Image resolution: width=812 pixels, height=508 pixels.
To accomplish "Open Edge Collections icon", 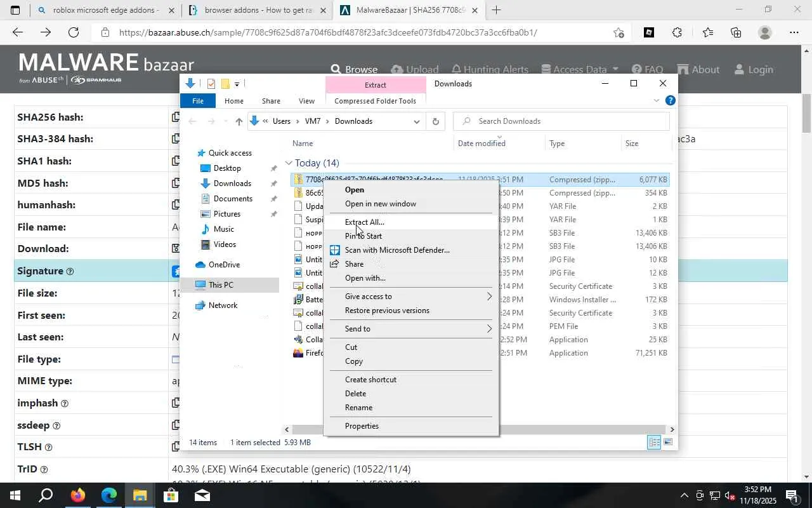I will [736, 32].
